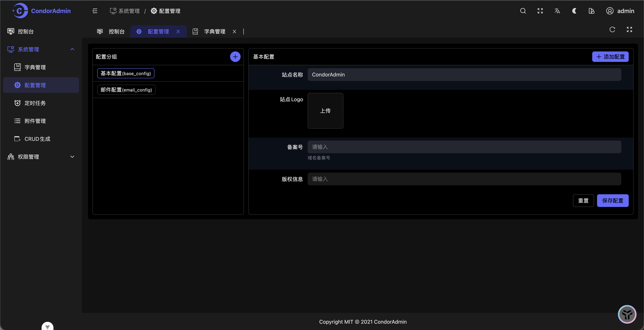The width and height of the screenshot is (644, 330).
Task: Enter fullscreen via header icon
Action: tap(540, 11)
